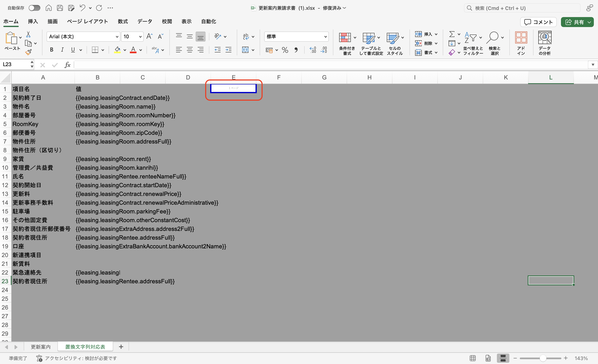Viewport: 598px width, 364px height.
Task: Apply yellow fill color bucket
Action: coord(118,50)
